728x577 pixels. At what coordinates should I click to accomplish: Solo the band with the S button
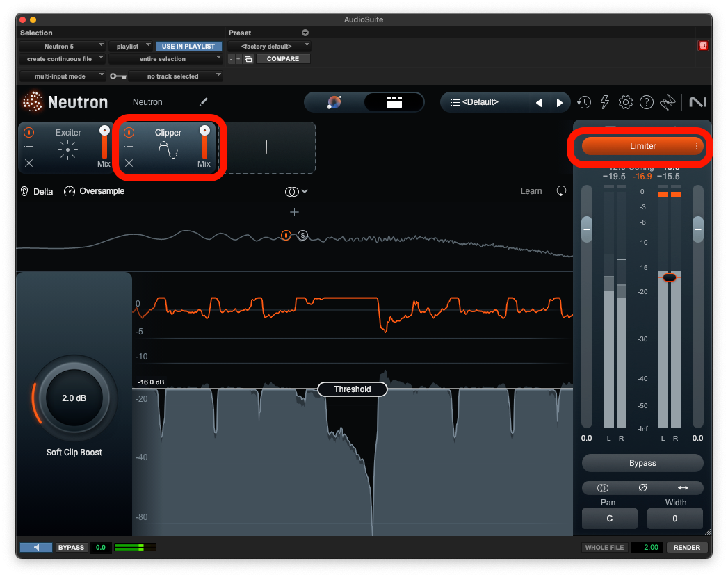302,236
